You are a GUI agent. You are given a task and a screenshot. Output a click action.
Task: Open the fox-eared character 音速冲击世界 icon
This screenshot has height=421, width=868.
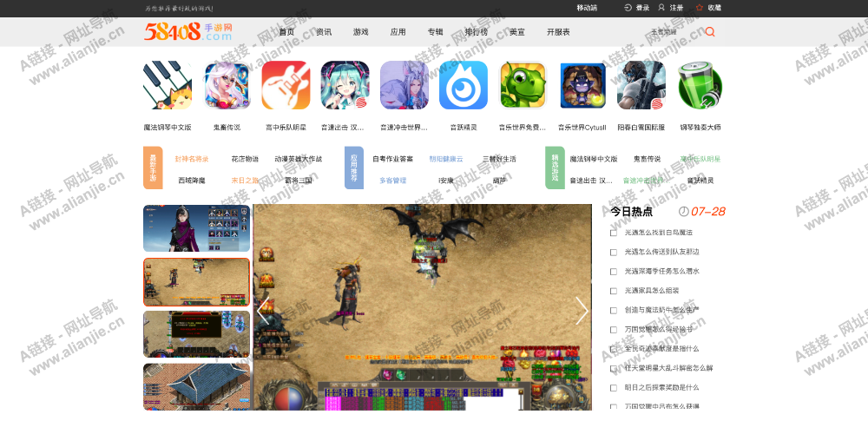(x=404, y=85)
